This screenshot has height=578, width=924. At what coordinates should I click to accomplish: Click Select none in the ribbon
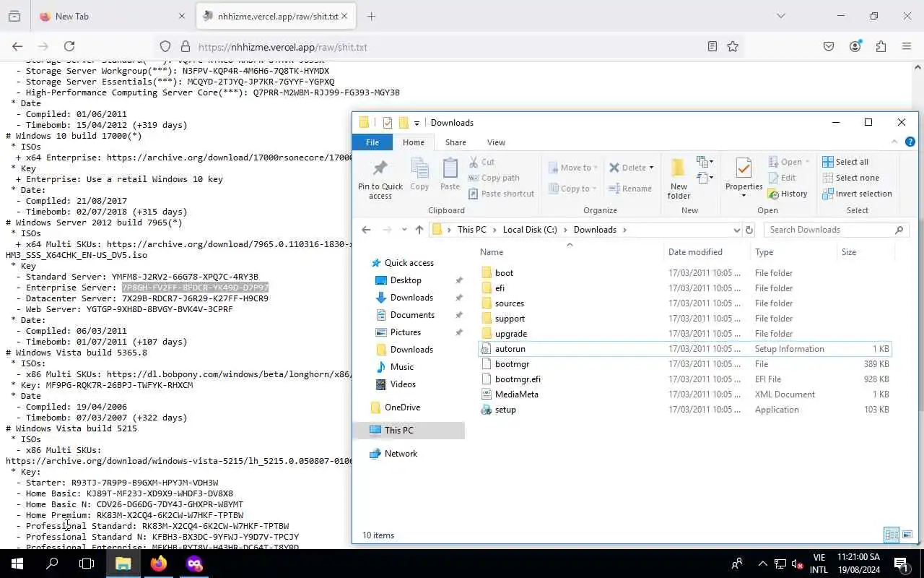tap(850, 178)
